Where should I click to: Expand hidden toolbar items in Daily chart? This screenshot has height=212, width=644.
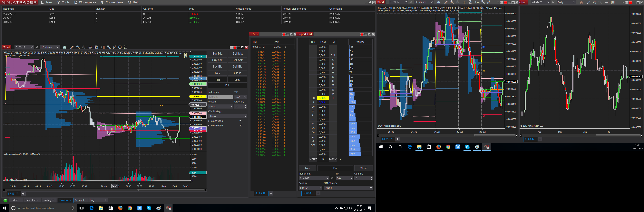[x=623, y=2]
